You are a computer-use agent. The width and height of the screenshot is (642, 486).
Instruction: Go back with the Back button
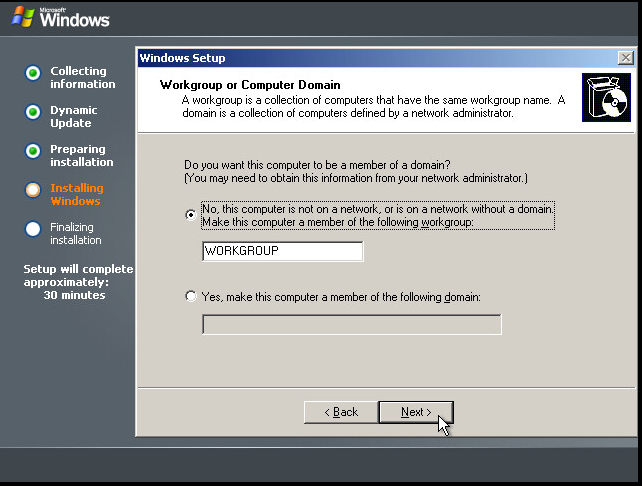341,412
